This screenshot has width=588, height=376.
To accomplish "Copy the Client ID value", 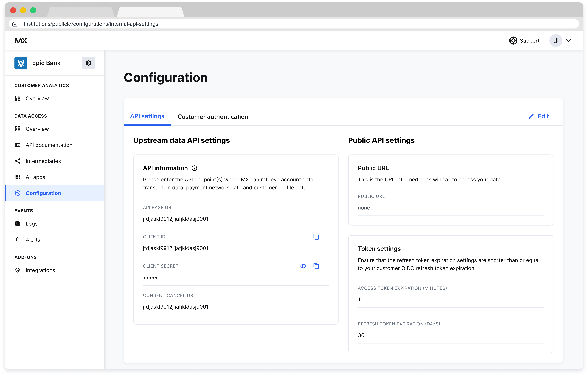I will 316,237.
